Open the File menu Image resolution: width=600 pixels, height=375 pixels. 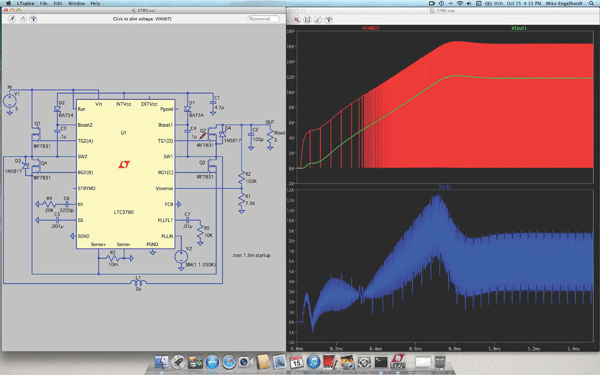coord(44,3)
